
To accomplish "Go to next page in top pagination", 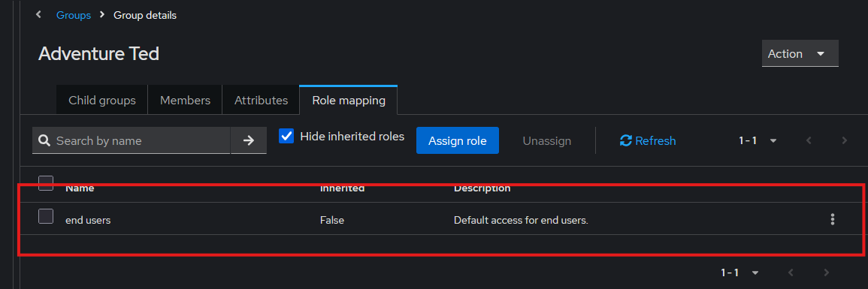I will [x=844, y=140].
